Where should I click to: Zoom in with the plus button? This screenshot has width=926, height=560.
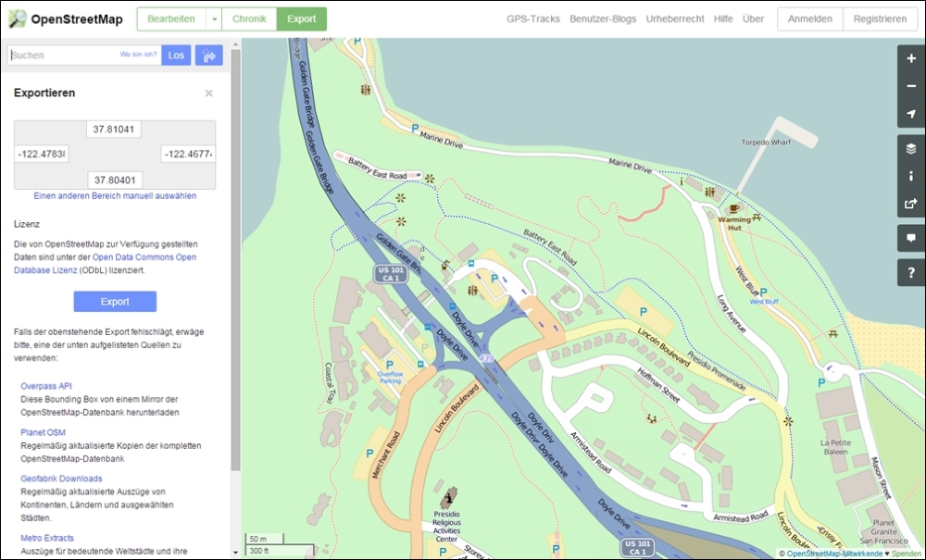[910, 58]
